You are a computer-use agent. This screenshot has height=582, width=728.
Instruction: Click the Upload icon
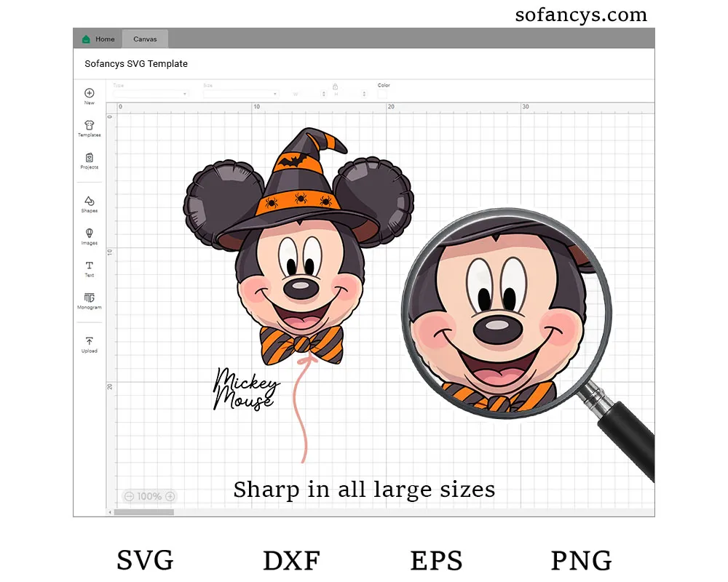(89, 341)
